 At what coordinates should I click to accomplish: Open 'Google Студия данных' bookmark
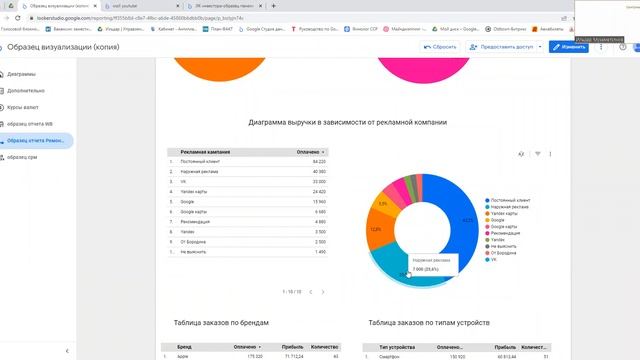pyautogui.click(x=262, y=29)
